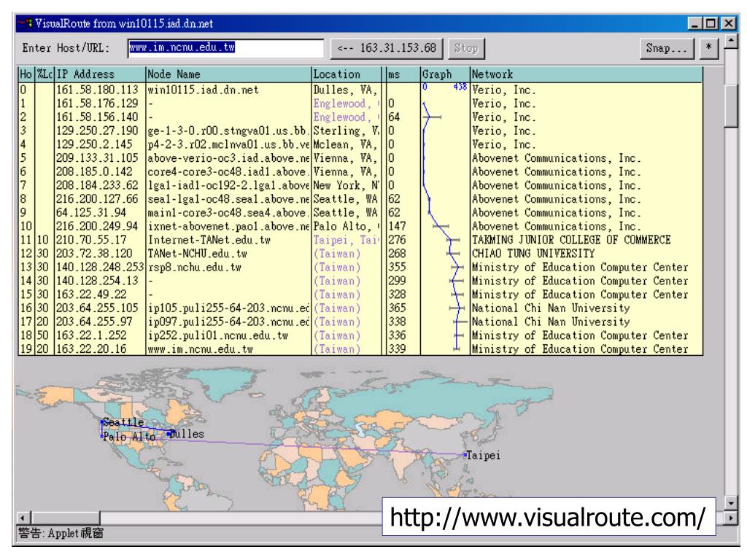Click the VisualRoute title bar icon
Image resolution: width=747 pixels, height=560 pixels.
click(26, 23)
